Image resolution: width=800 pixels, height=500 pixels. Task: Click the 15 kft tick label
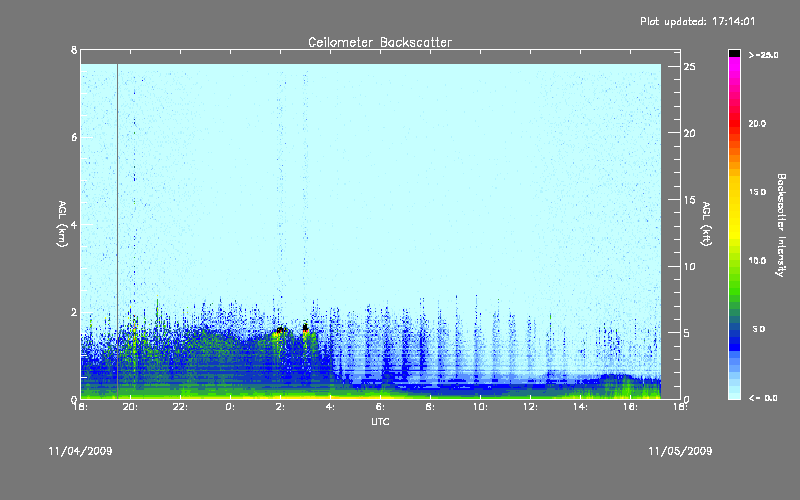point(690,200)
